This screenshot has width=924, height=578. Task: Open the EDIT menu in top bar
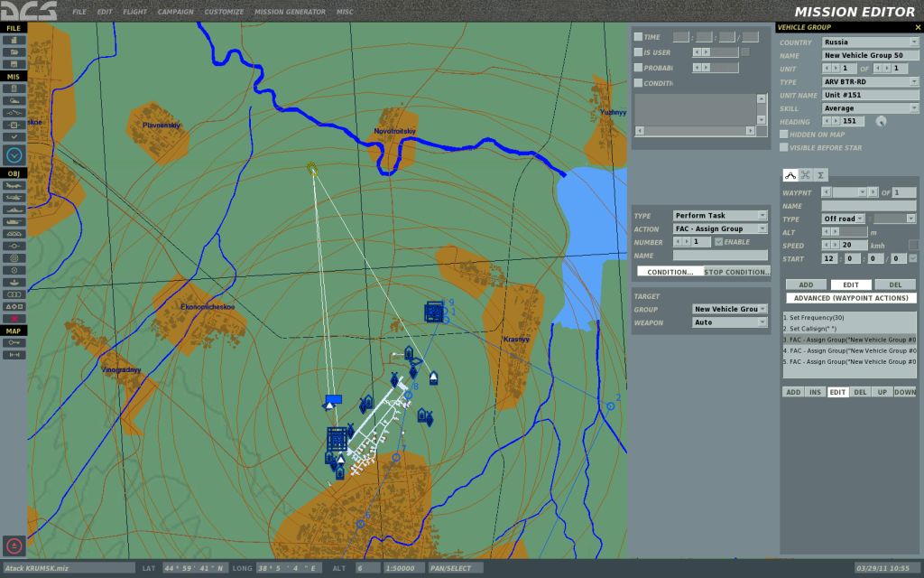click(x=105, y=12)
